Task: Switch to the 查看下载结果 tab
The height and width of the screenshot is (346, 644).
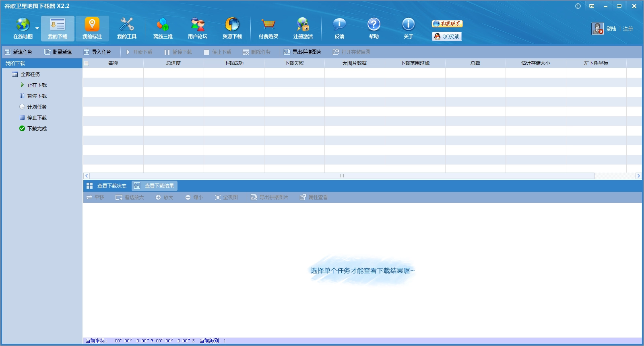Action: [x=155, y=186]
